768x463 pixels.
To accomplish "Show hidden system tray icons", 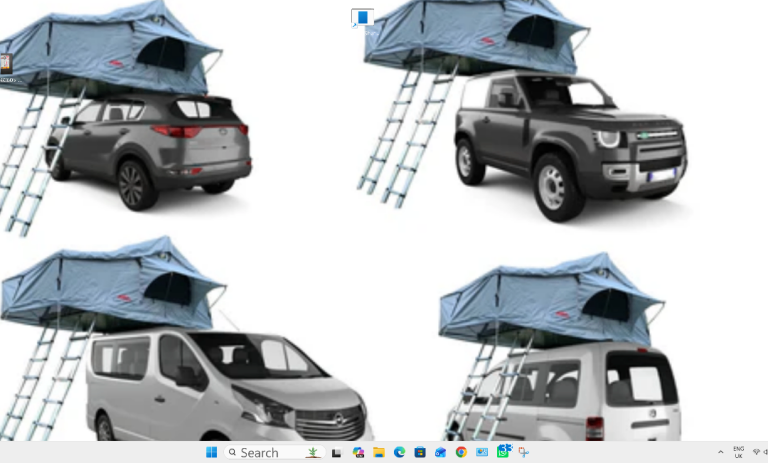I will click(x=720, y=452).
